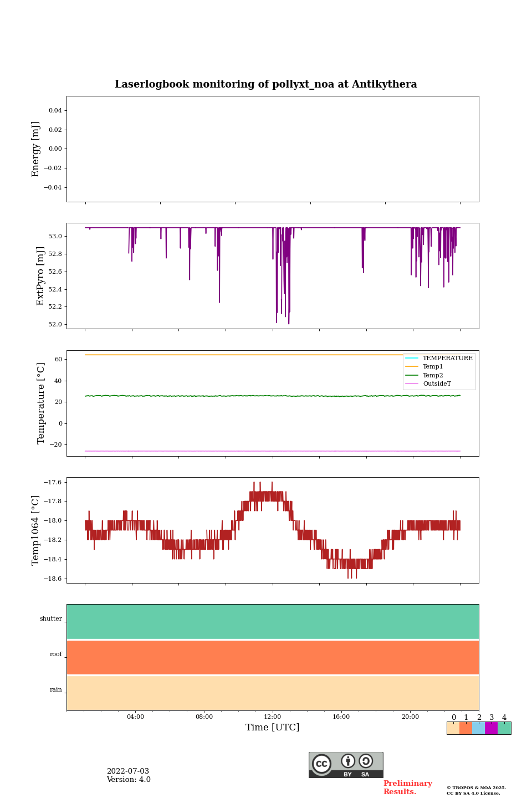Viewport: 532px width, 798px height.
Task: Click the Temperature [°C] axis label
Action: [41, 403]
